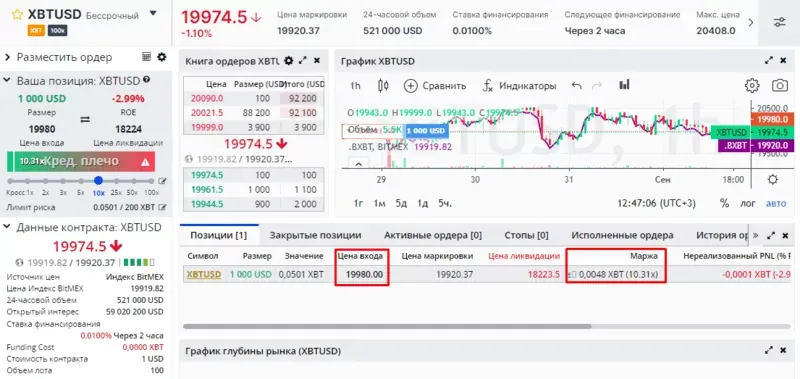800x379 pixels.
Task: Collapse the Ваша позиция: XBTUSD panel
Action: tap(8, 81)
